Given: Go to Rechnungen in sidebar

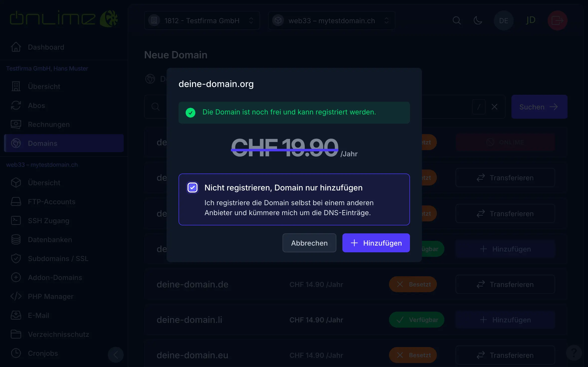Looking at the screenshot, I should click(x=49, y=124).
